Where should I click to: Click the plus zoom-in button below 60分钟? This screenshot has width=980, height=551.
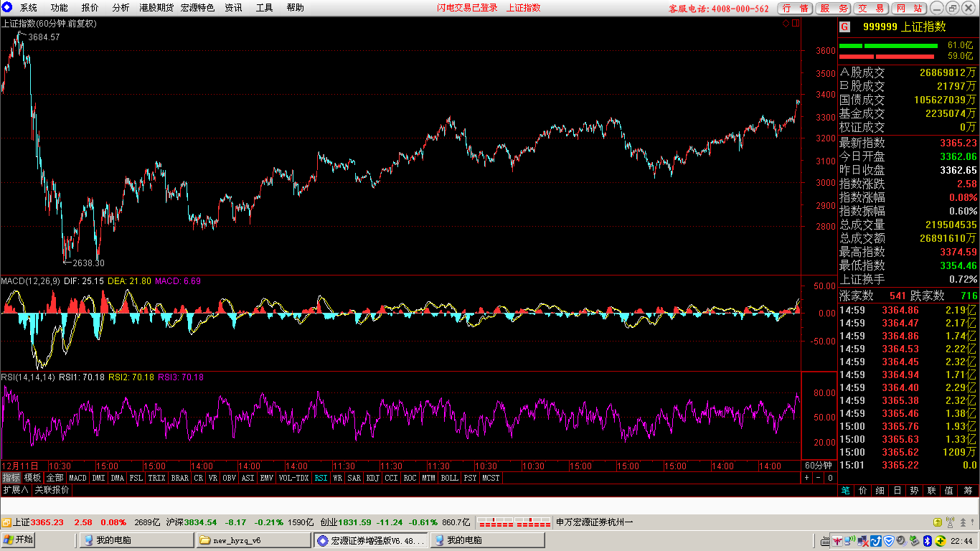coord(806,478)
